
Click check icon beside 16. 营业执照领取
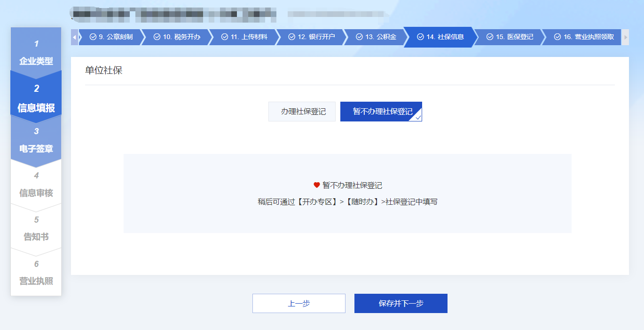558,37
